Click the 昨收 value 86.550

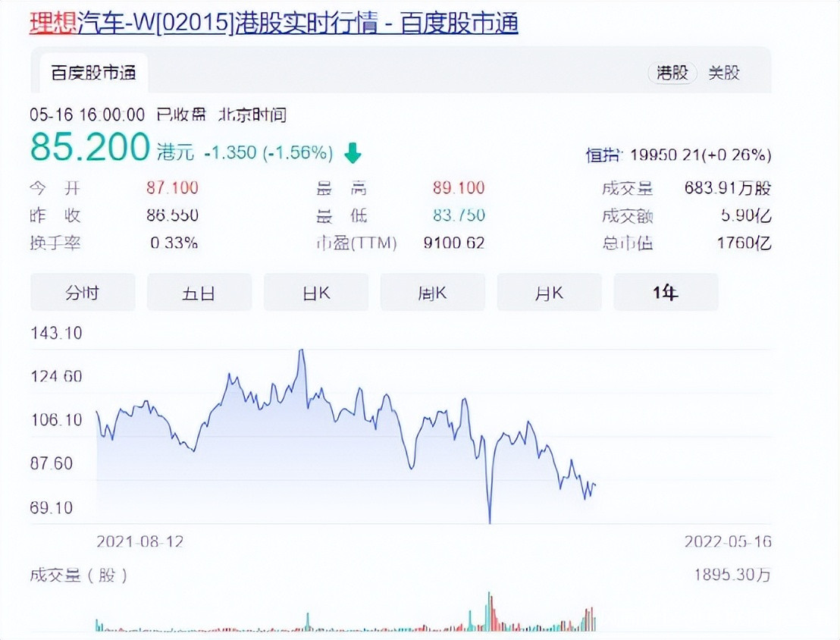click(173, 215)
